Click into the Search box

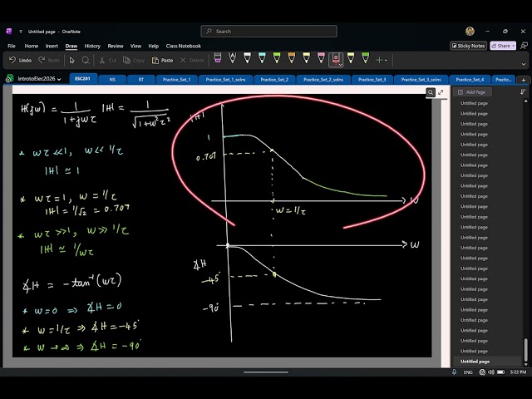(x=268, y=32)
